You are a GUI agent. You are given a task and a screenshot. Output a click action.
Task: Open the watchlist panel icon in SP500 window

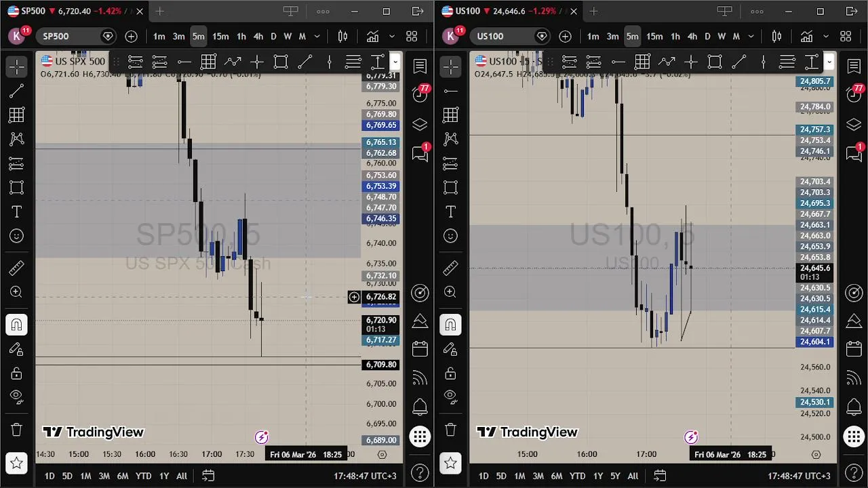pos(420,66)
